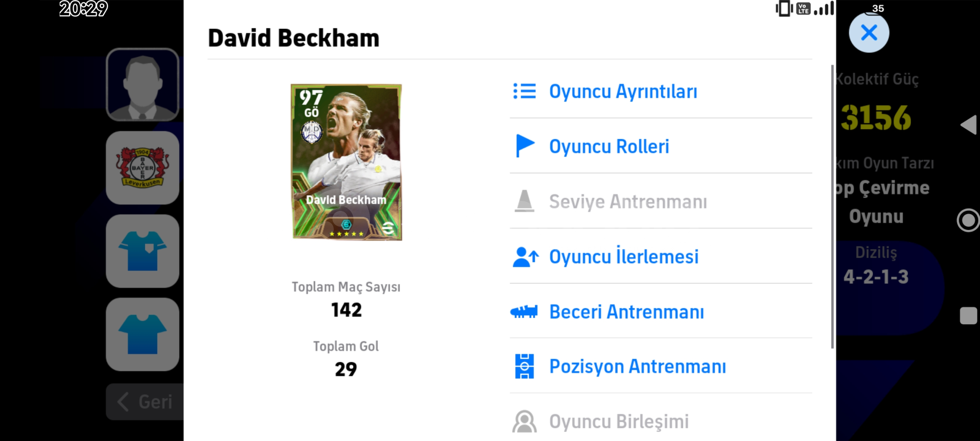Tap the Android home circle button
980x441 pixels.
(x=968, y=220)
